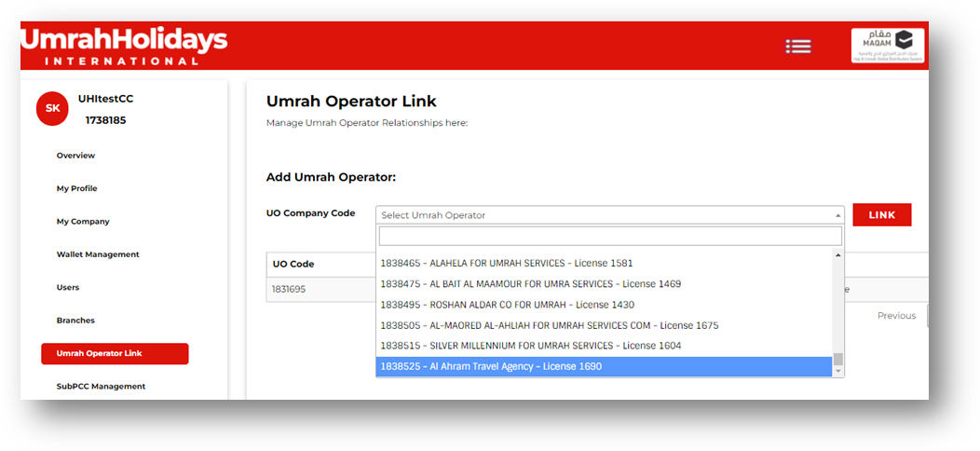This screenshot has height=451, width=980.
Task: Open the Overview menu item
Action: tap(75, 155)
